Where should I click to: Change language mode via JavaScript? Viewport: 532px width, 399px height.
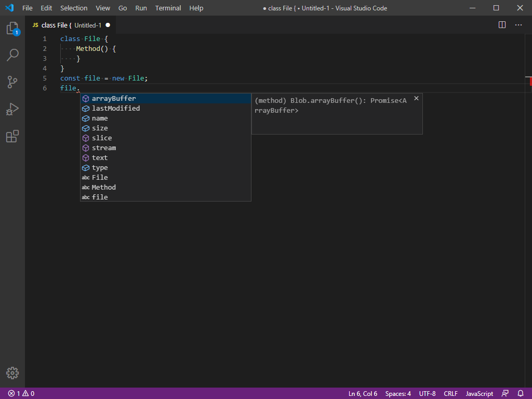point(479,394)
